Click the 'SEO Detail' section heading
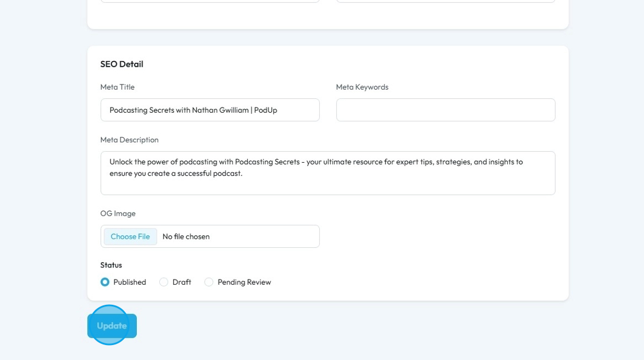644x360 pixels. (x=122, y=64)
